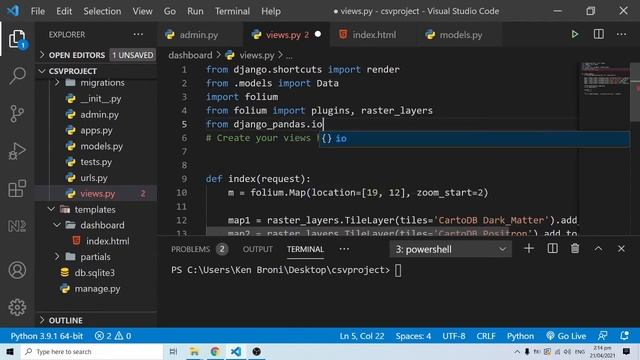
Task: Open the N2 extension view in activity bar
Action: tap(17, 226)
